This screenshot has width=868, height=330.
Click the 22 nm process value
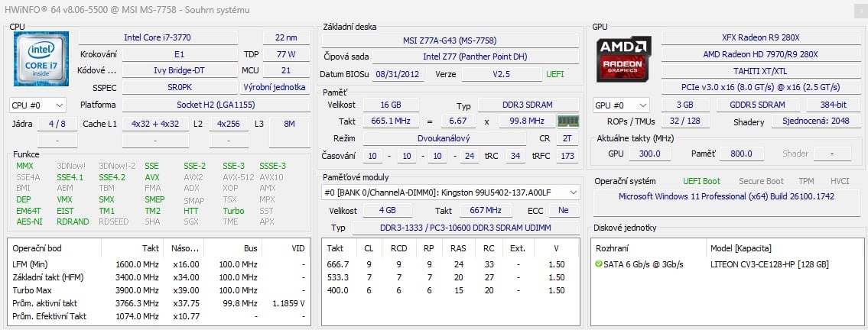tap(286, 37)
